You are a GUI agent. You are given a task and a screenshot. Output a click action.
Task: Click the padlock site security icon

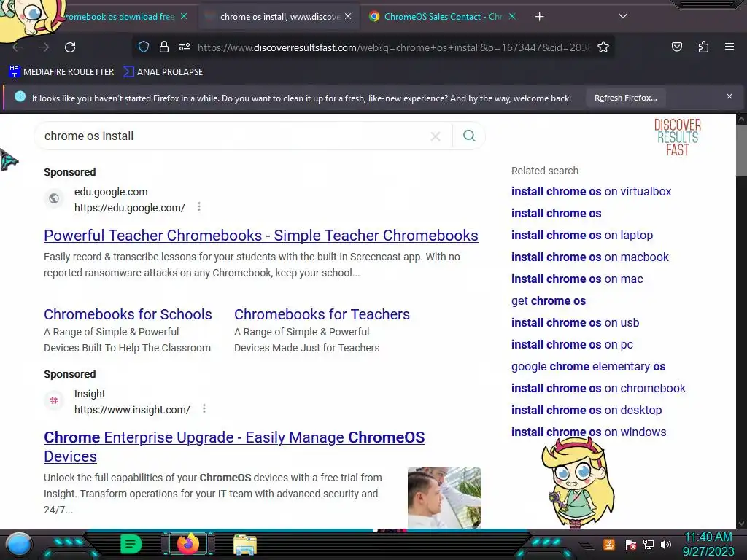pos(164,47)
